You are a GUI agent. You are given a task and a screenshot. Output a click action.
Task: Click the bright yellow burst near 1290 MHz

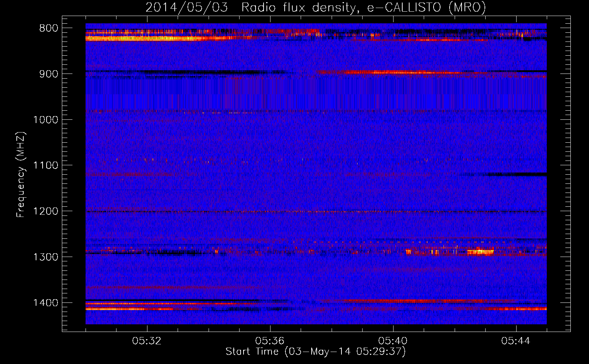pyautogui.click(x=481, y=251)
